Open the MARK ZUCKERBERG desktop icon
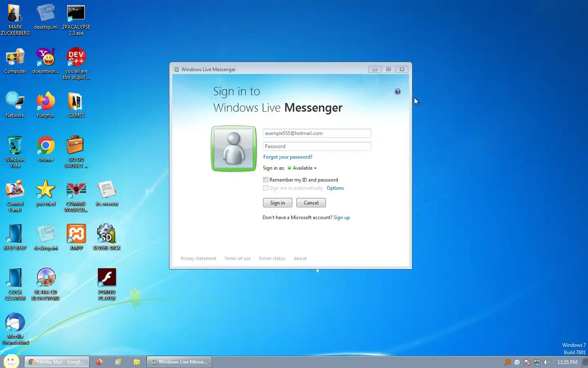This screenshot has height=368, width=588. click(15, 20)
